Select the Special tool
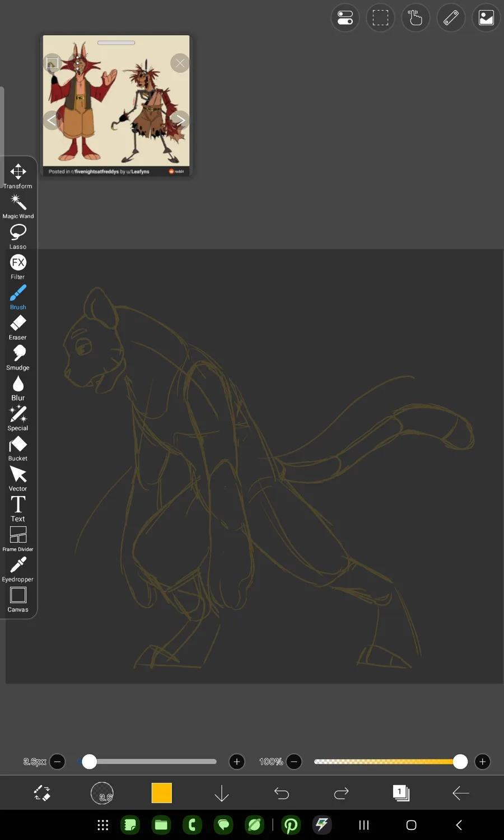Viewport: 504px width, 840px height. (18, 418)
